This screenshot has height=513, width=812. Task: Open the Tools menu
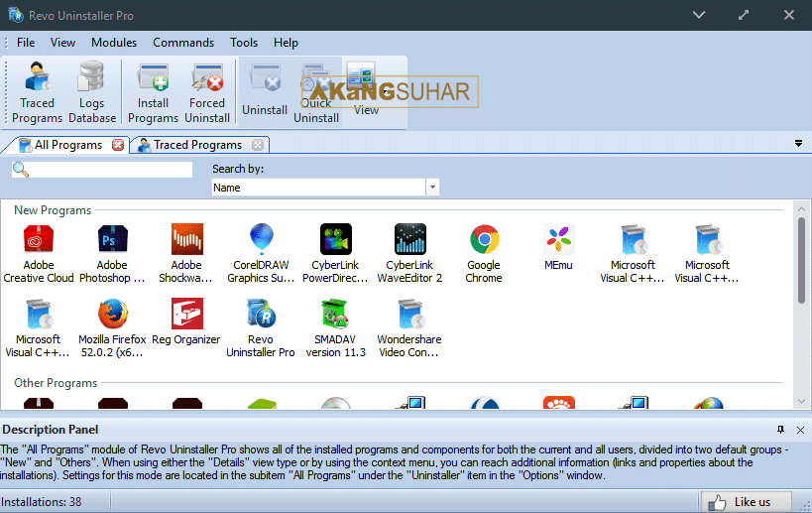click(244, 43)
